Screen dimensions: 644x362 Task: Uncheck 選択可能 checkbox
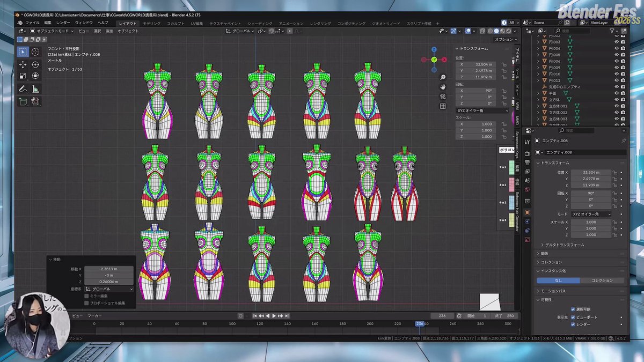tap(573, 309)
